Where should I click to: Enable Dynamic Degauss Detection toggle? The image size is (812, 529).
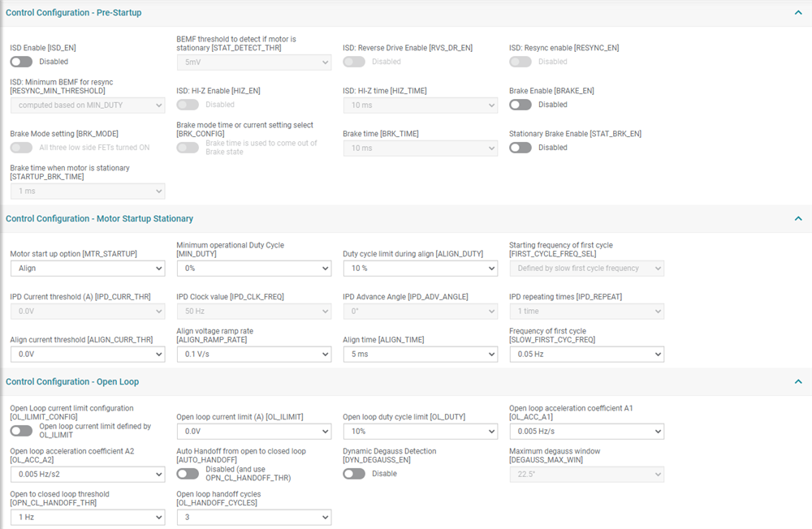[x=354, y=474]
